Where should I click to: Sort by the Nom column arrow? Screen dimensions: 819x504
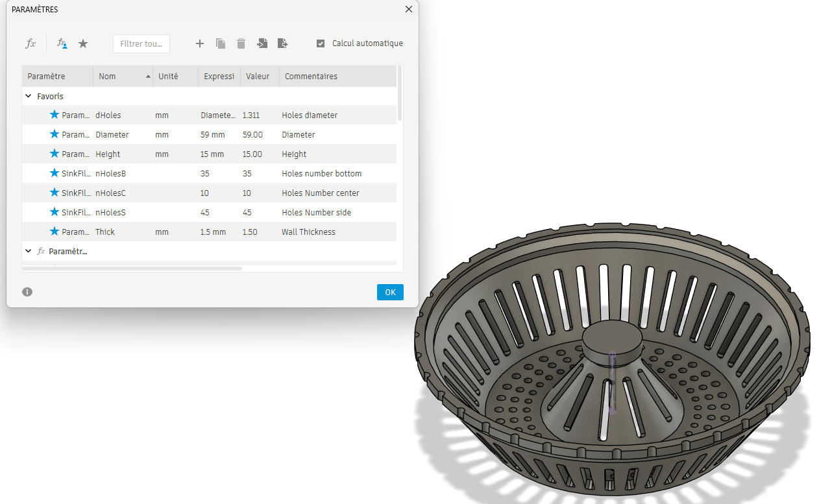148,77
